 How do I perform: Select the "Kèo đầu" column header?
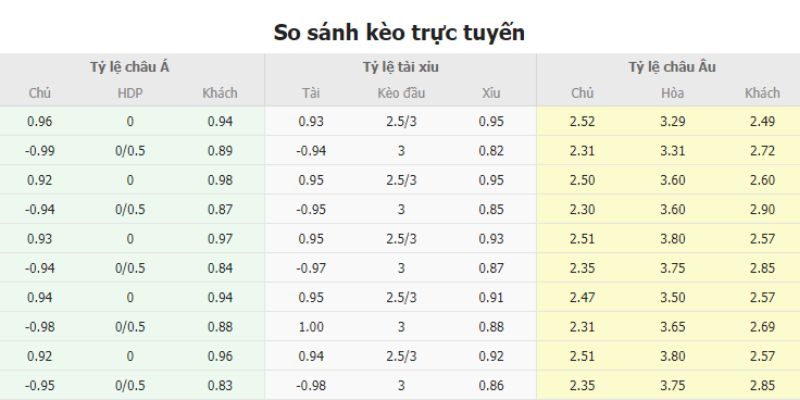[401, 94]
